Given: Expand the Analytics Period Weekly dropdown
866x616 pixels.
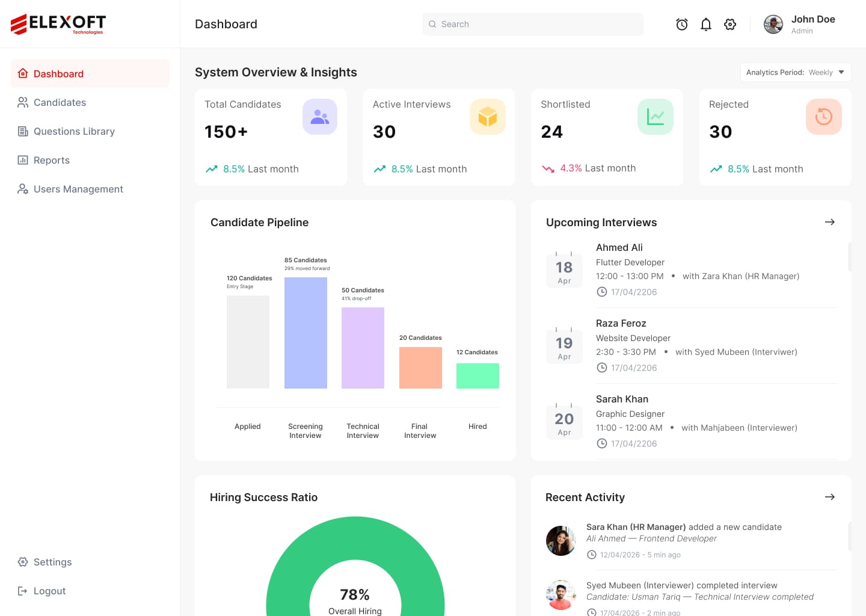Looking at the screenshot, I should (796, 72).
